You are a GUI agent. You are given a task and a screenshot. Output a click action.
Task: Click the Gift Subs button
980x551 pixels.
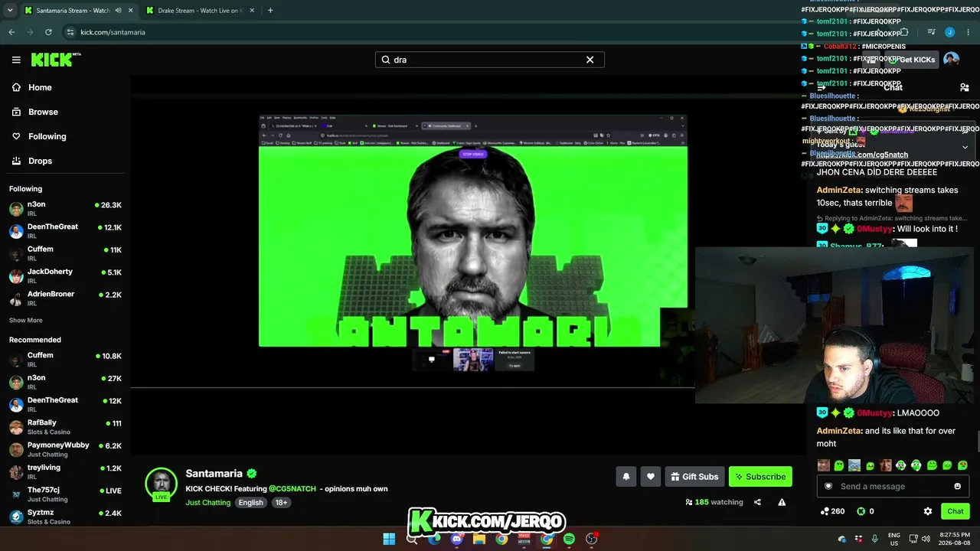694,477
